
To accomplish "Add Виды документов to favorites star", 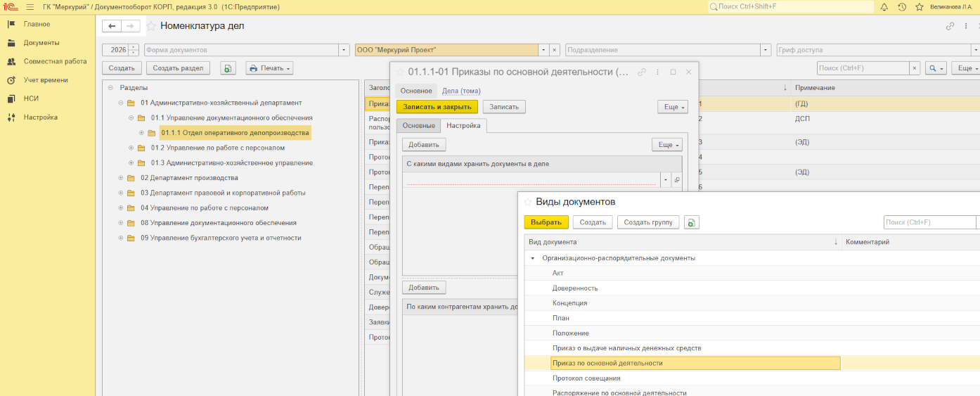I will (527, 202).
